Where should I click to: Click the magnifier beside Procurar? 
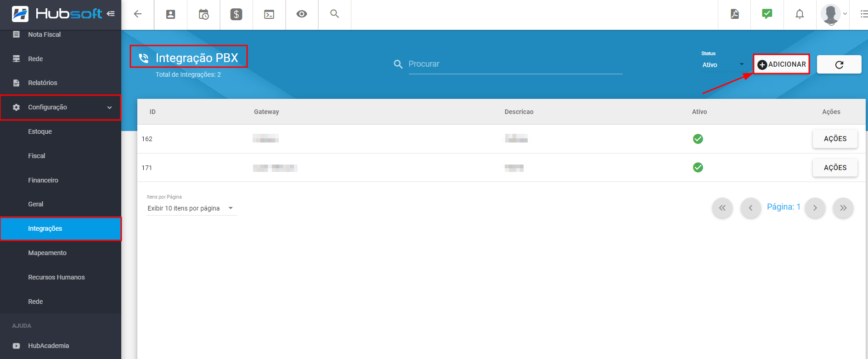398,64
